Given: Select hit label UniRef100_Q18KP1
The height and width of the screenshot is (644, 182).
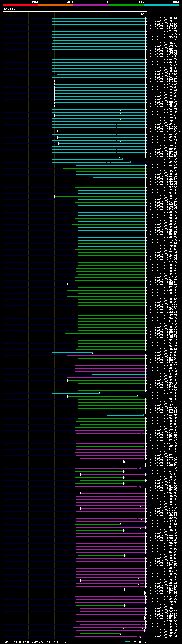Looking at the screenshot, I should point(163,462).
